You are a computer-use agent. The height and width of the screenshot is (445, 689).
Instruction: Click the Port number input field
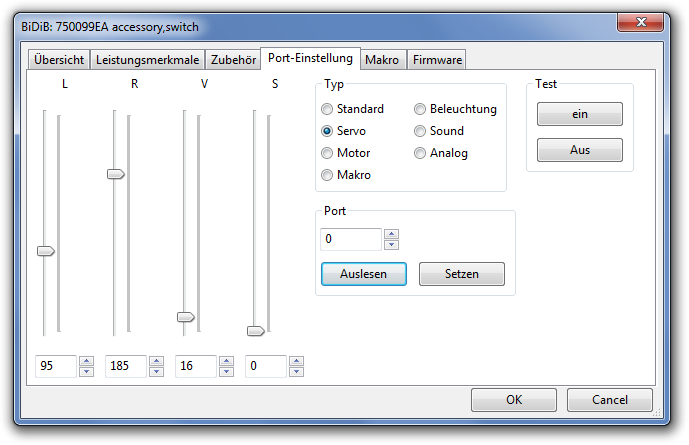(x=351, y=240)
